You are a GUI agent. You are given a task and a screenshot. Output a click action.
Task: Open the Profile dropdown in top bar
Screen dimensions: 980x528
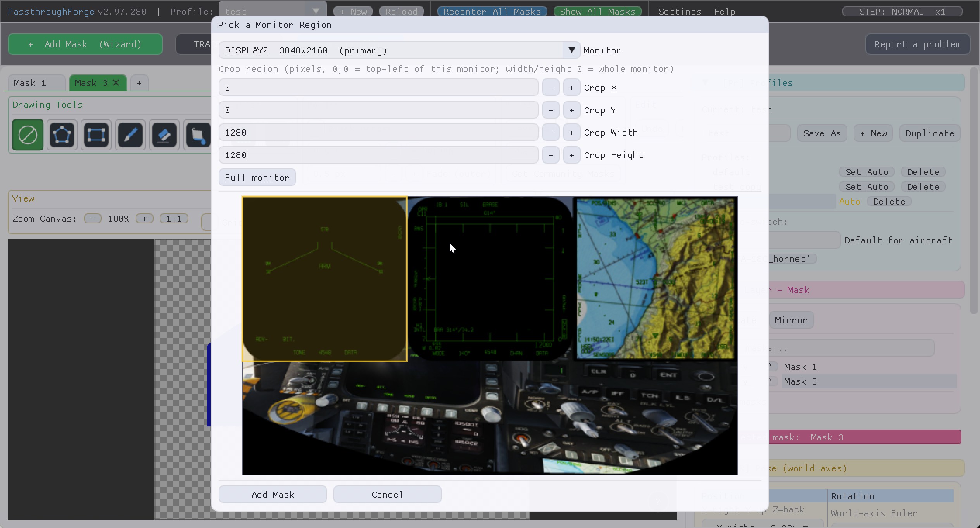click(273, 11)
